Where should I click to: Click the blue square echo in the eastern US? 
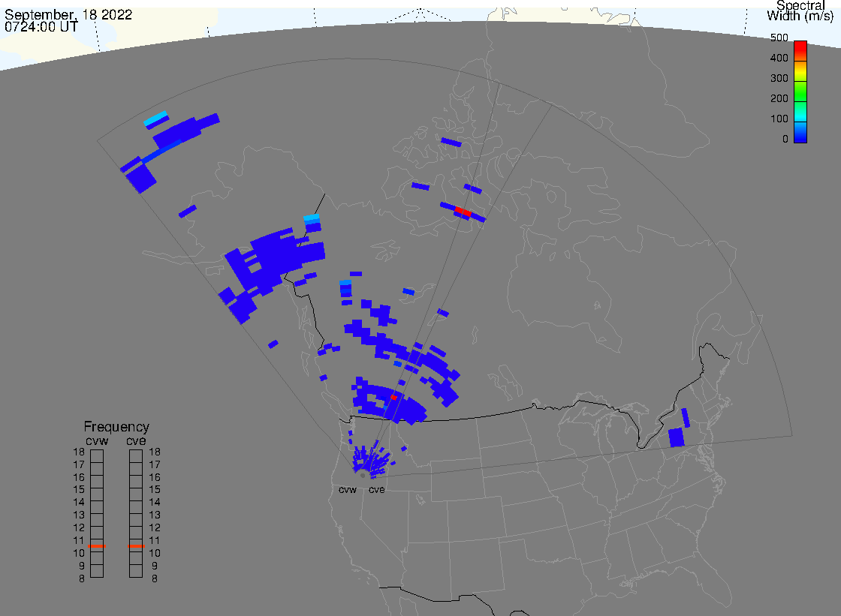(x=677, y=437)
